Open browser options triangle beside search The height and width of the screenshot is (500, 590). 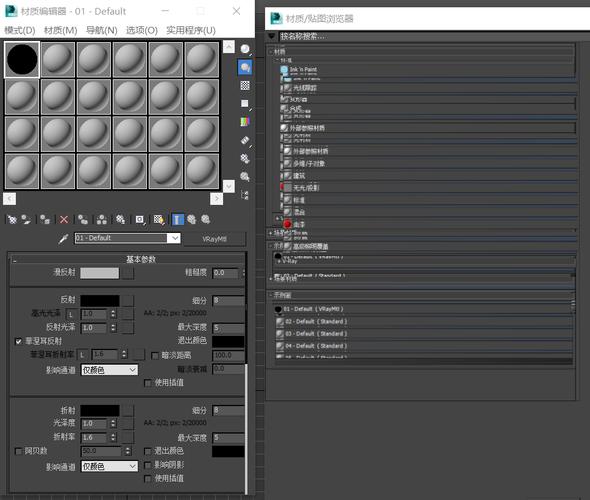coord(272,36)
